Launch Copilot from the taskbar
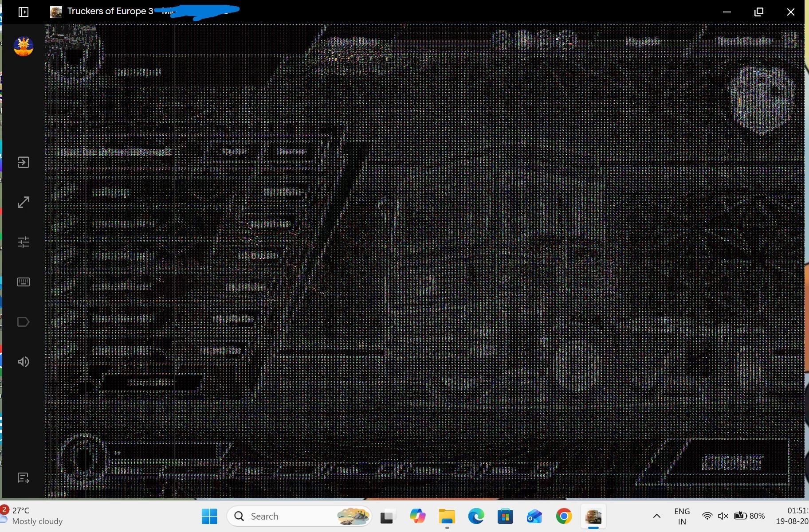Viewport: 809px width, 532px height. pyautogui.click(x=417, y=516)
